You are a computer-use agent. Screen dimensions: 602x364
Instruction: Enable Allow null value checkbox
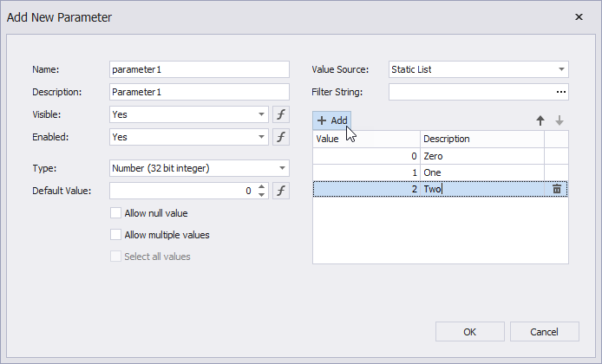click(115, 213)
